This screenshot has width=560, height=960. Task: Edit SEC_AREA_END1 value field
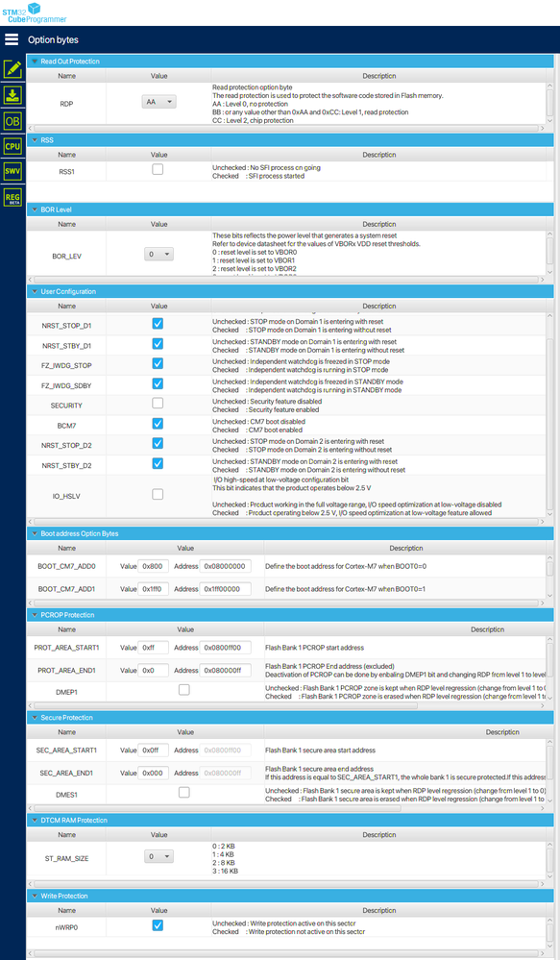[x=153, y=773]
